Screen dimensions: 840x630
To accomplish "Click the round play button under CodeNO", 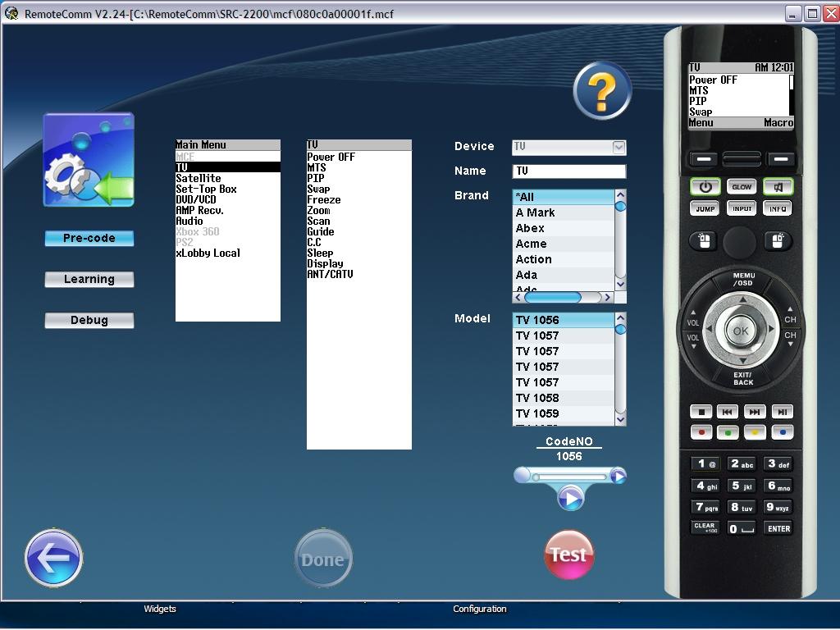I will [571, 498].
